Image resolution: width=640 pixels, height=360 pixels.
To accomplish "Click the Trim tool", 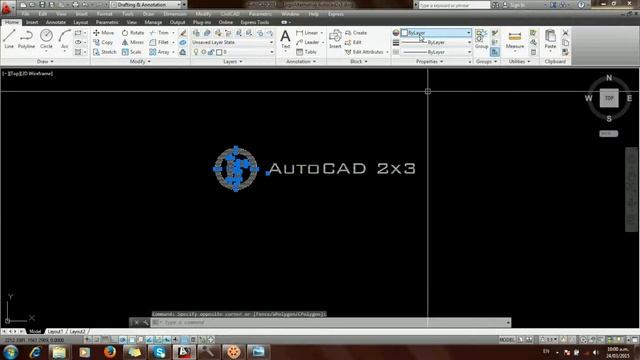I will click(x=160, y=33).
